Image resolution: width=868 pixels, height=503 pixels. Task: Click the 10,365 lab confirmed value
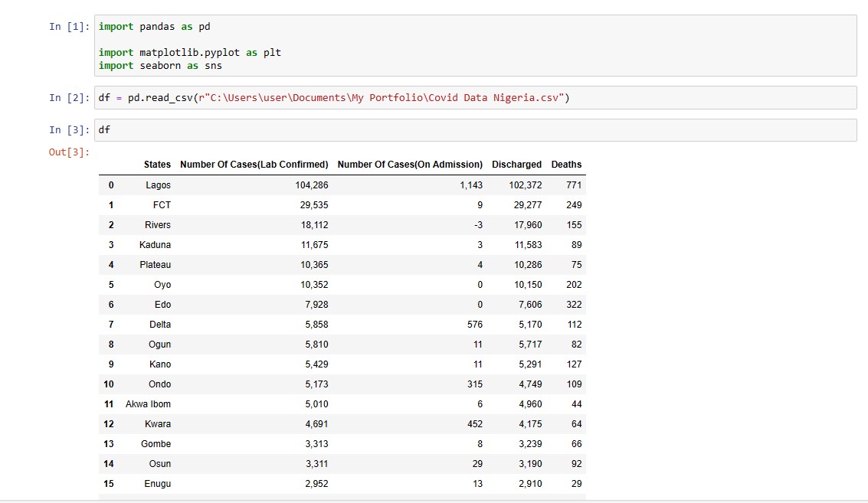tap(314, 265)
